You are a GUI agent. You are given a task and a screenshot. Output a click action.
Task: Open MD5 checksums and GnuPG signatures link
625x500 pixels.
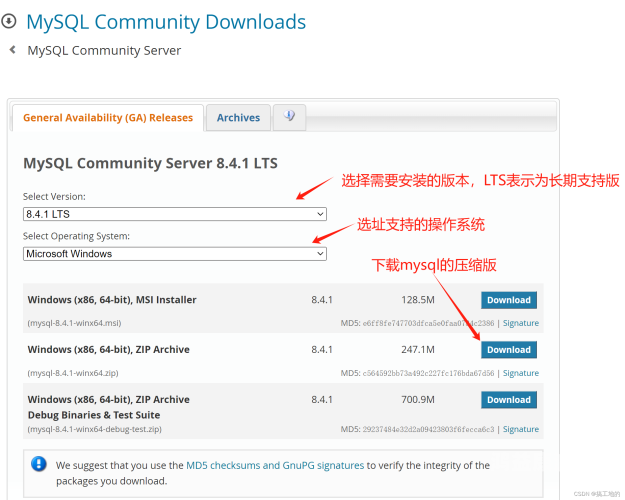pos(275,465)
